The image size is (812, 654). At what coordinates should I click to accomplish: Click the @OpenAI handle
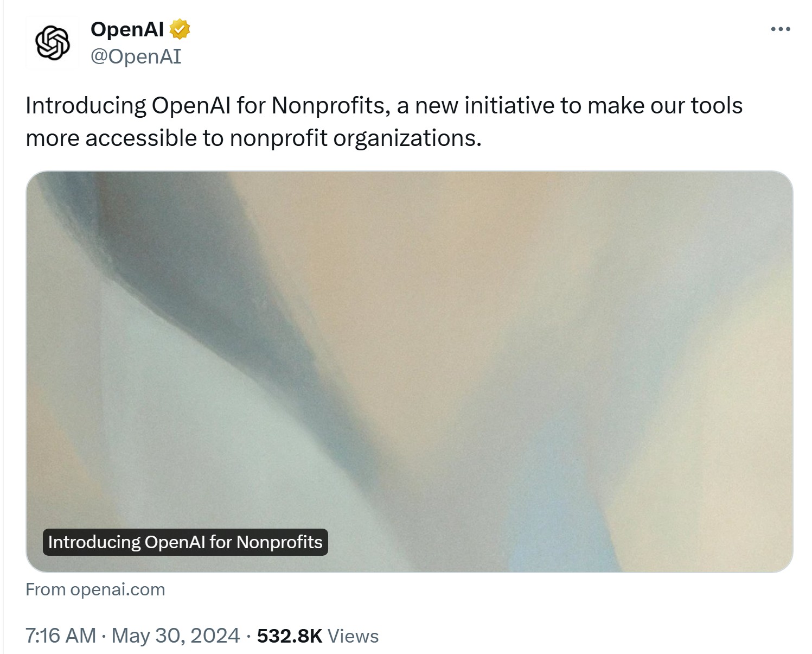[x=136, y=56]
